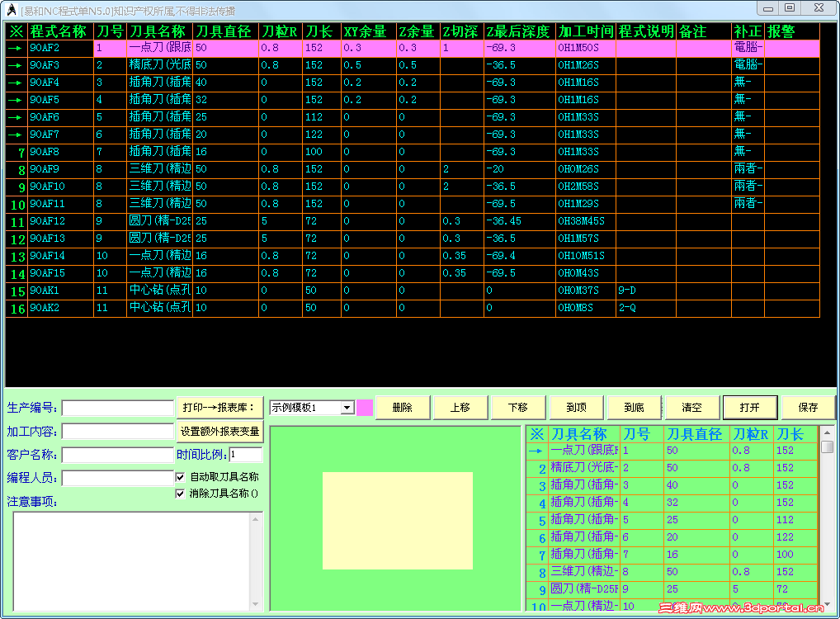Screen dimensions: 840x619
Task: Toggle 消除刀具名称() checkbox
Action: [181, 494]
